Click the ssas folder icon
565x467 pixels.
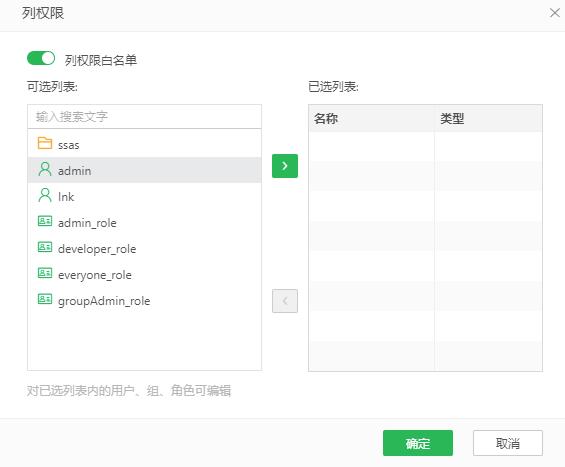(x=45, y=143)
